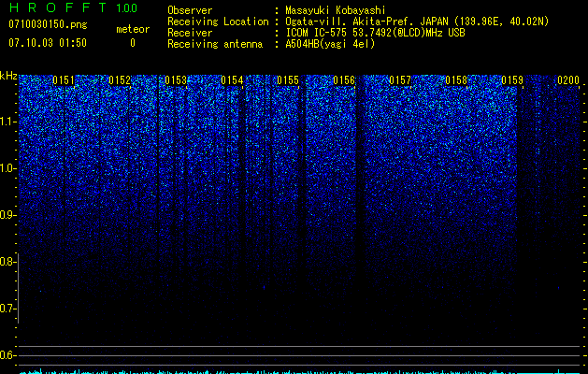
Task: Click the 0.8 frequency axis label
Action: pyautogui.click(x=7, y=262)
